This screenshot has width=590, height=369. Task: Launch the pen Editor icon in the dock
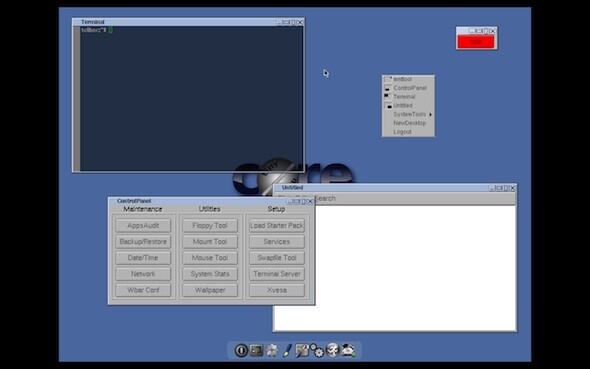click(x=287, y=350)
